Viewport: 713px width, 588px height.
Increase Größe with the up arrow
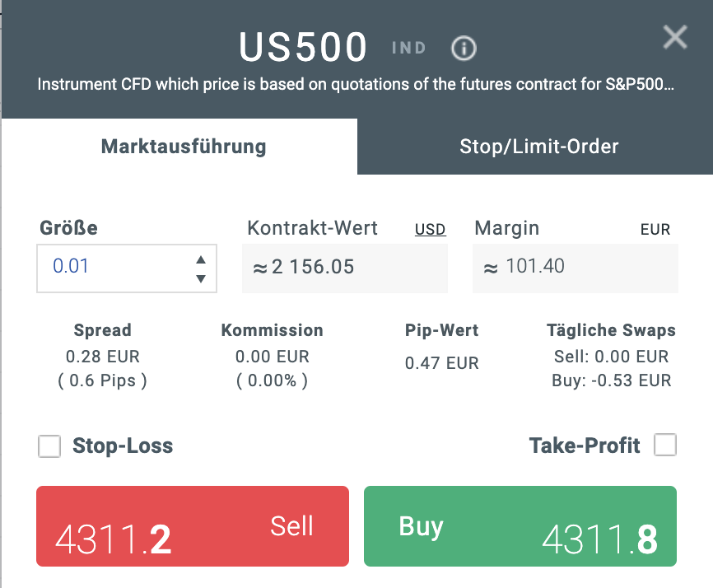pos(200,259)
